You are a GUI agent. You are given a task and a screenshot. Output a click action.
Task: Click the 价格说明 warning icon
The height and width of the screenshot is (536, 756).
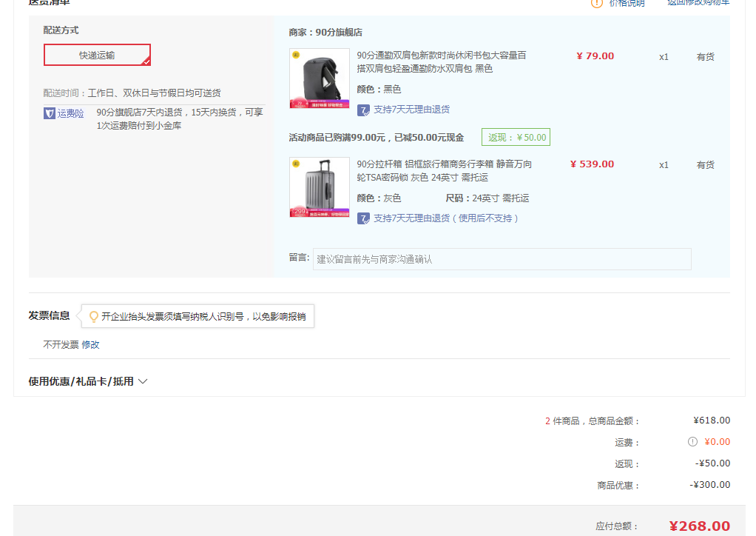[x=596, y=4]
